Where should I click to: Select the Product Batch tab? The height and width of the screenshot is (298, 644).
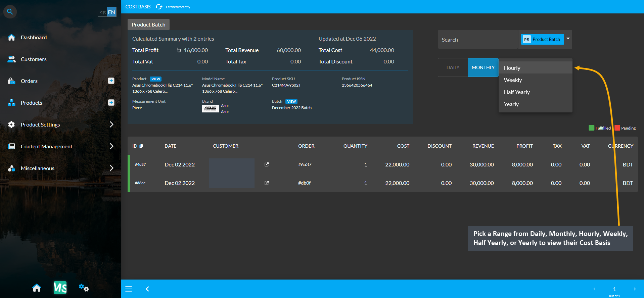(x=148, y=24)
